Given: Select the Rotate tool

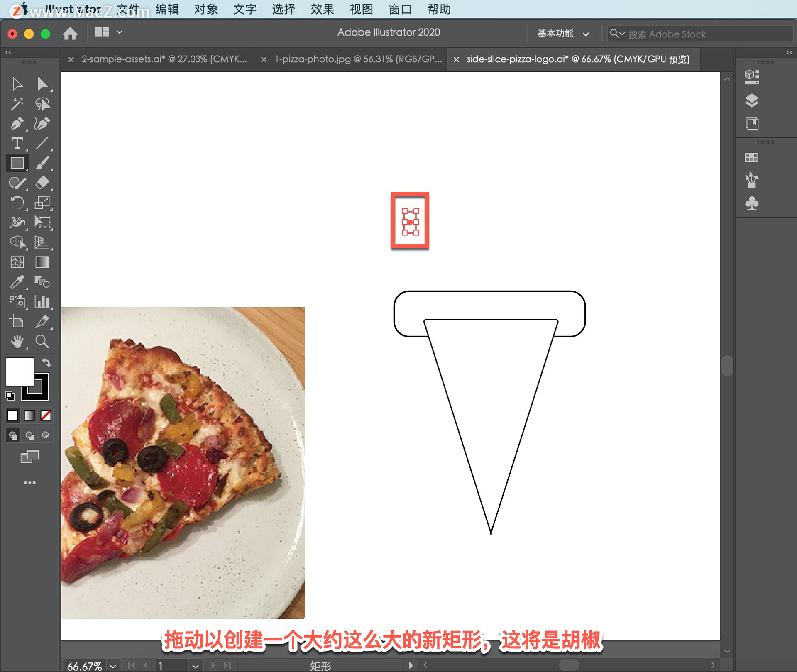Looking at the screenshot, I should (x=17, y=203).
